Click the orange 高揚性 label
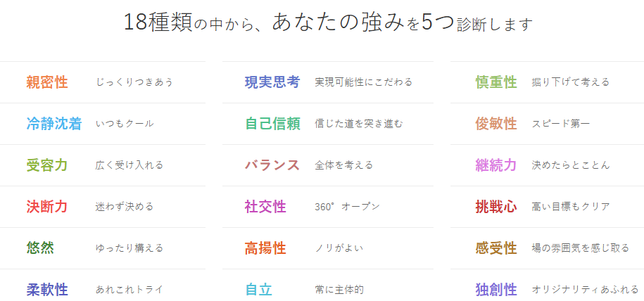Viewport: 644px width, 301px height. (265, 248)
